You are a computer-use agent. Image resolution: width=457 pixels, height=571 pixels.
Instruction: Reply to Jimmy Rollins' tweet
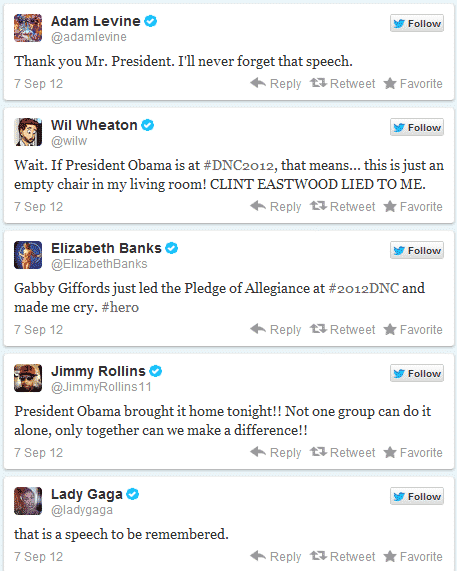click(276, 453)
